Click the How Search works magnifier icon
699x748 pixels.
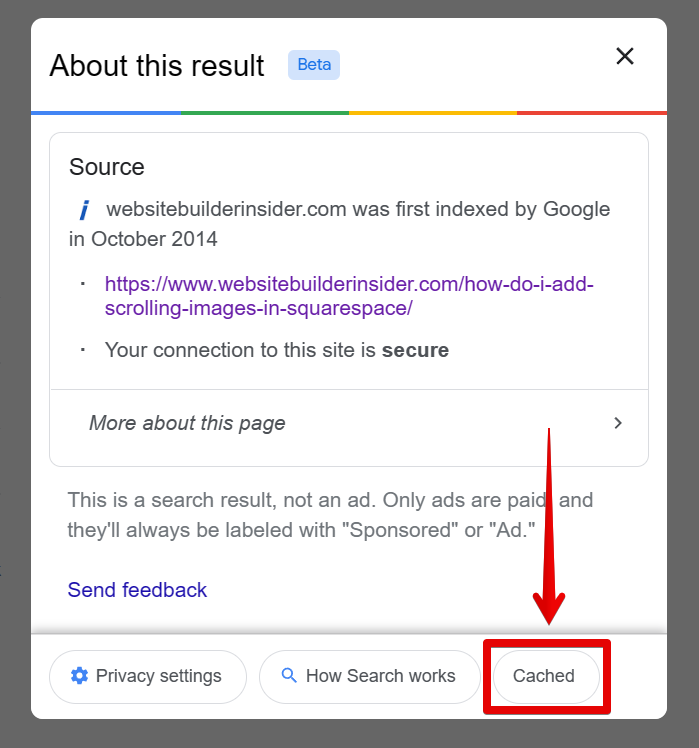point(289,676)
